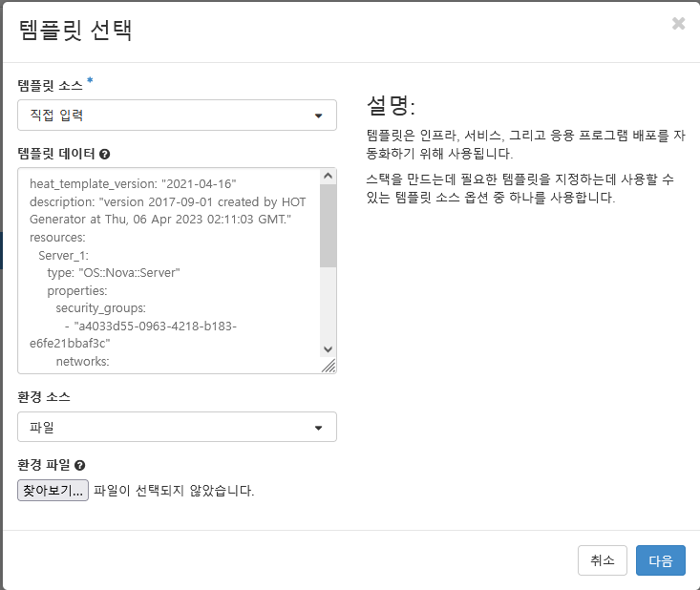Click the 설명: heading
700x590 pixels.
pos(391,106)
